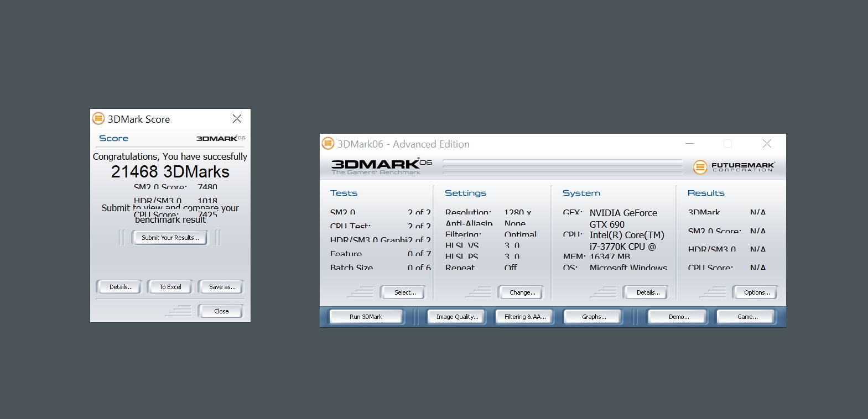Click the 3DMark06 - Advanced Edition title

click(403, 144)
